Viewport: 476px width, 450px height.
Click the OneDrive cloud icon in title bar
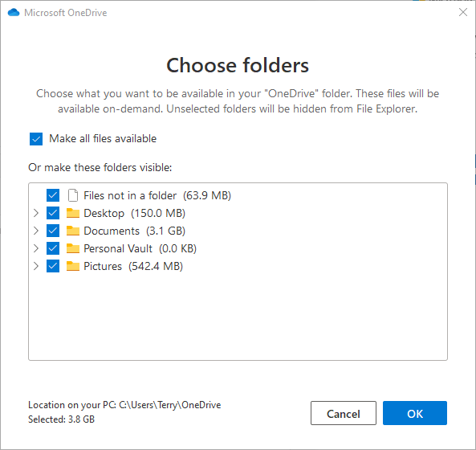point(14,13)
